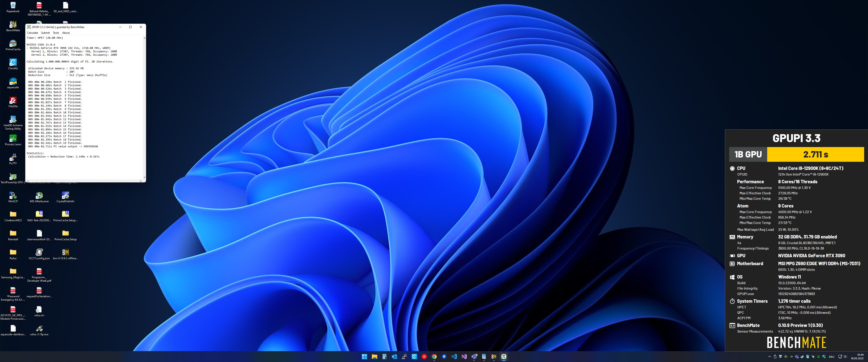Click the 2.711 s result in BenchMate
Image resolution: width=868 pixels, height=362 pixels.
815,155
